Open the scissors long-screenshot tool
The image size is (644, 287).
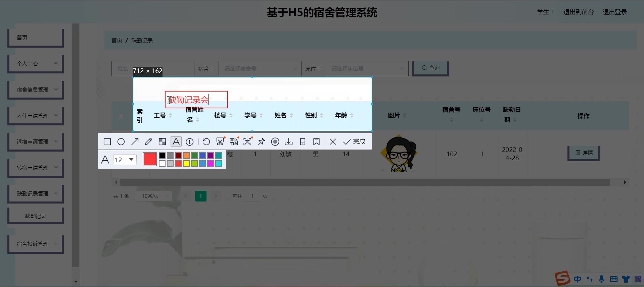(x=220, y=142)
